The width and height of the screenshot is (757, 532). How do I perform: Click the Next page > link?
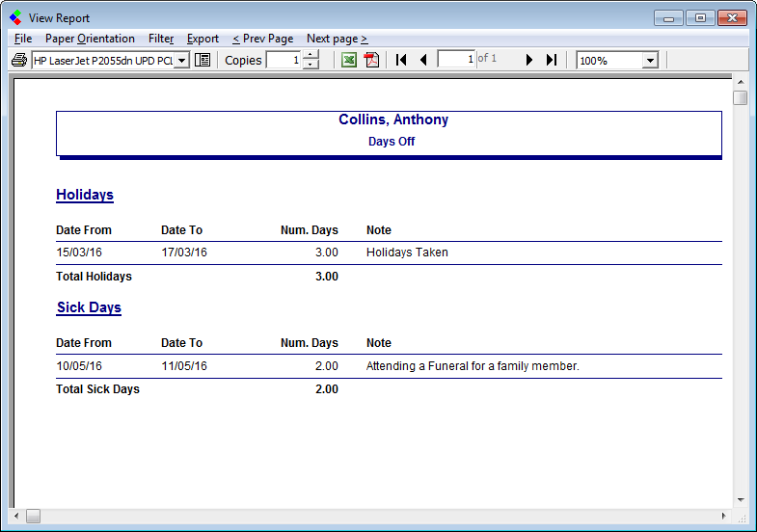click(337, 39)
